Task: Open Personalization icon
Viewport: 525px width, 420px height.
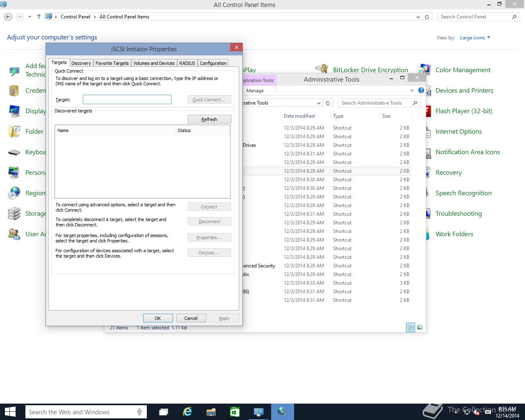Action: coord(14,173)
